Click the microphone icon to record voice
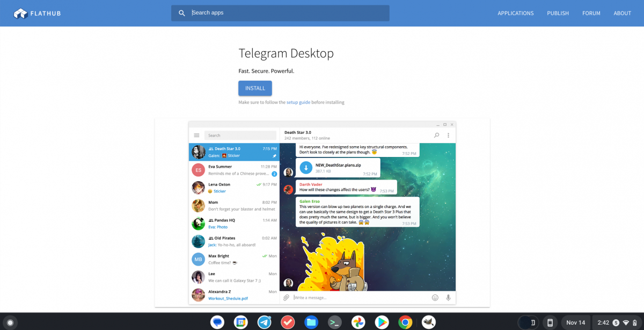 point(448,297)
